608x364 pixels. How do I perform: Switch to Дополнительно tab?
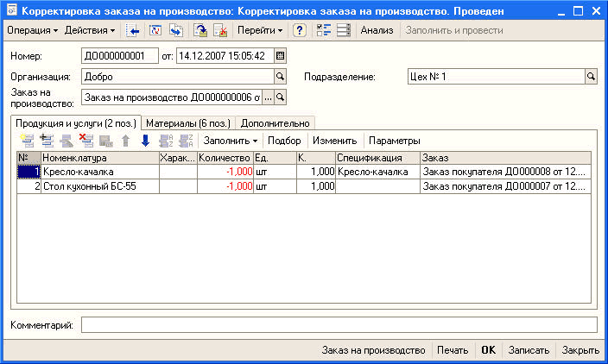pyautogui.click(x=275, y=123)
